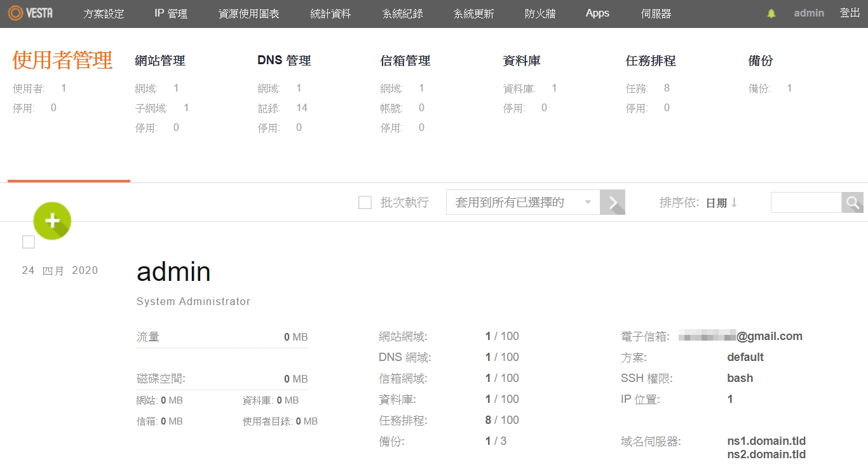Switch to the DNS 管理 tab
The width and height of the screenshot is (868, 476).
284,61
